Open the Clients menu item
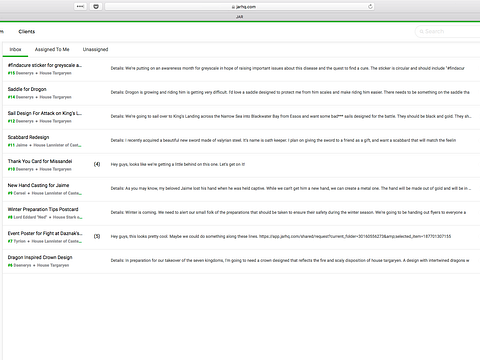 (x=27, y=31)
